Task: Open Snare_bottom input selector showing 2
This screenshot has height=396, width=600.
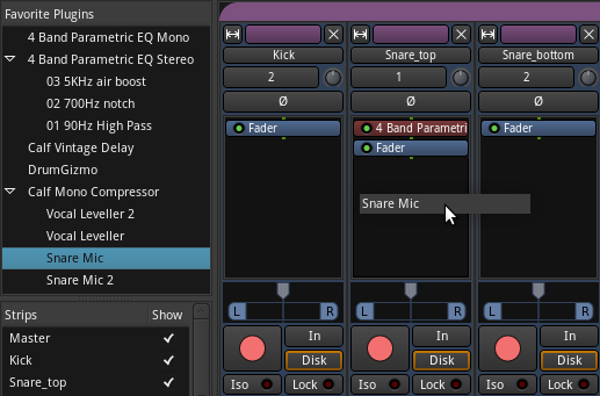Action: coord(527,77)
